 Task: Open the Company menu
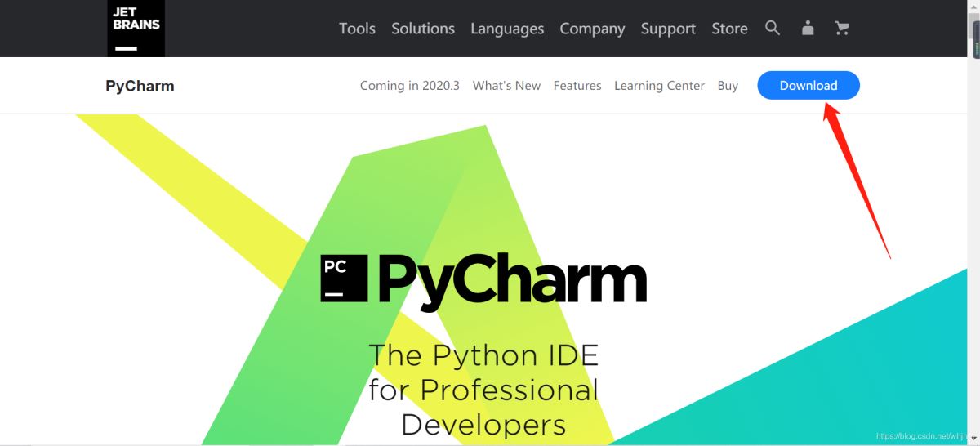(592, 29)
